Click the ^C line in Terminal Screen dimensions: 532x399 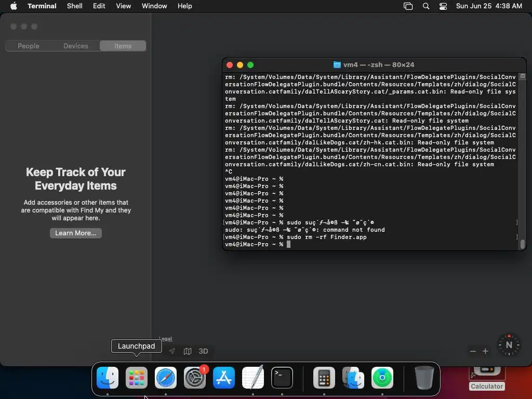click(x=229, y=171)
